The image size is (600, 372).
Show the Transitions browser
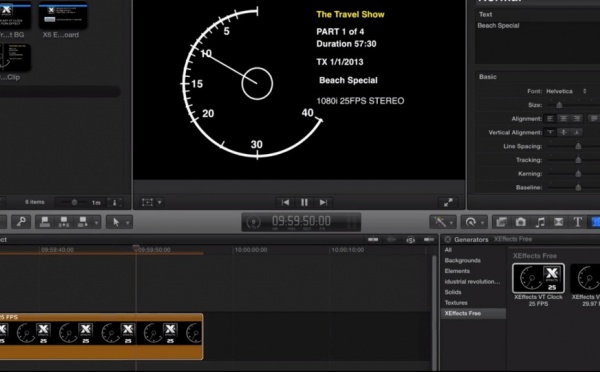(x=559, y=222)
